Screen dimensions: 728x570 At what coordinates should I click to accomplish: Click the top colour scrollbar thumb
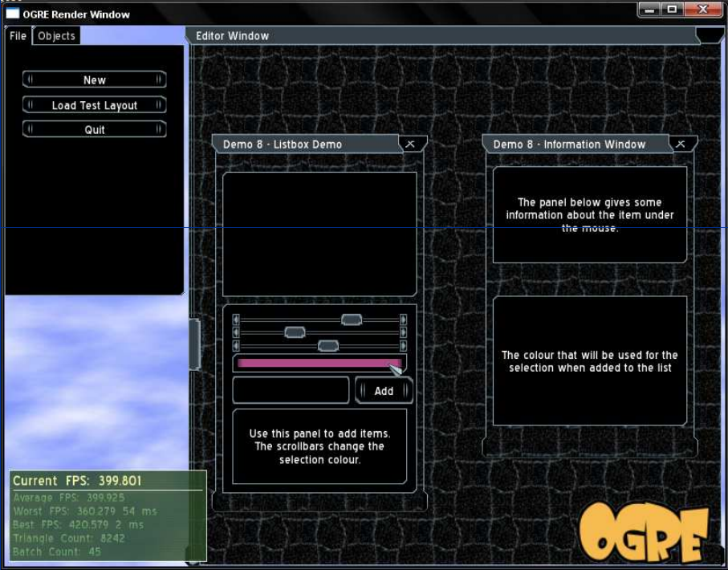pyautogui.click(x=352, y=320)
